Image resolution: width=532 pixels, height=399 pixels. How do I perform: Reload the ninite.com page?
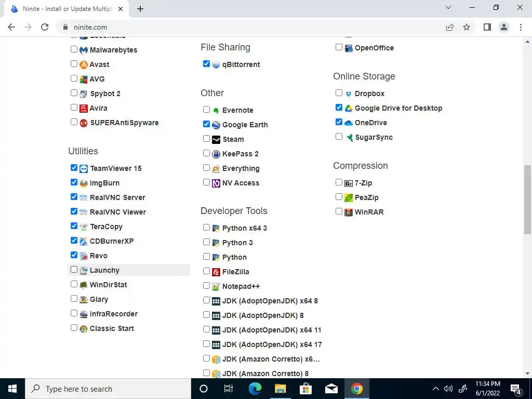45,27
